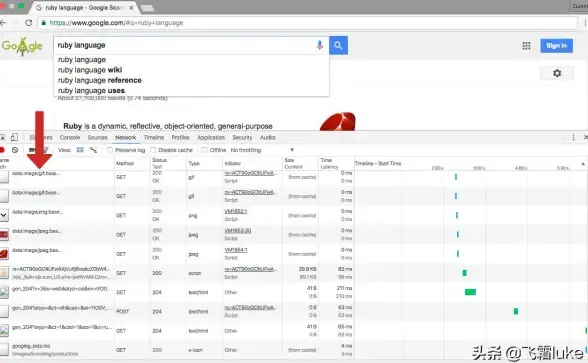
Task: Toggle device toolbar in DevTools
Action: coord(14,137)
